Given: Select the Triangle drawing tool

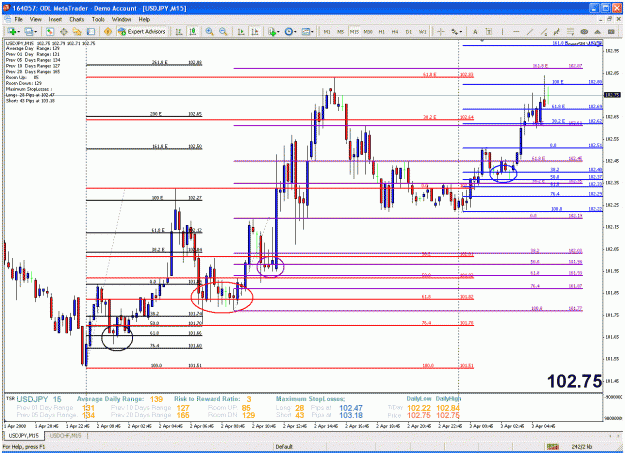Looking at the screenshot, I should [x=597, y=32].
